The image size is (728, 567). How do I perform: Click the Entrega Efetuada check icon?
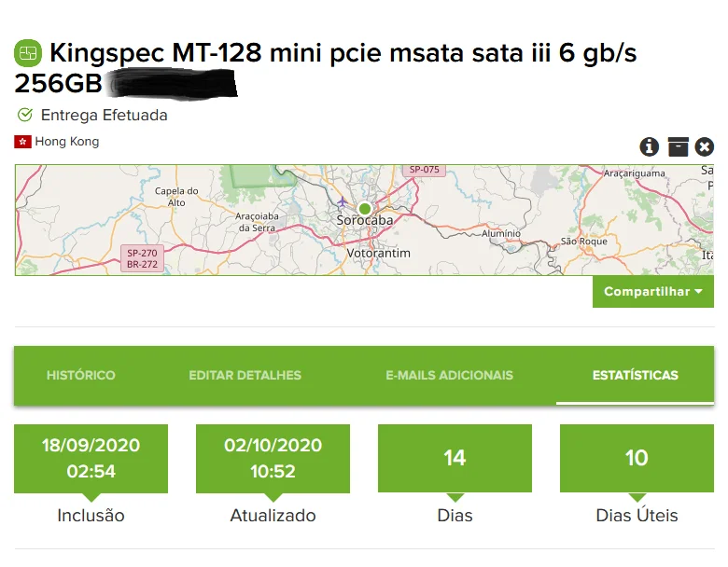[25, 116]
